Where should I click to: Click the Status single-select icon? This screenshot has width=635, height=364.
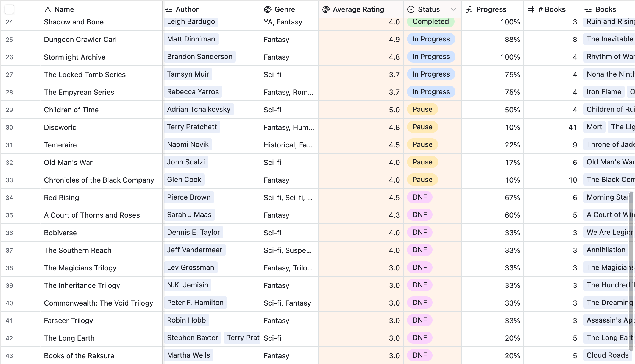411,9
